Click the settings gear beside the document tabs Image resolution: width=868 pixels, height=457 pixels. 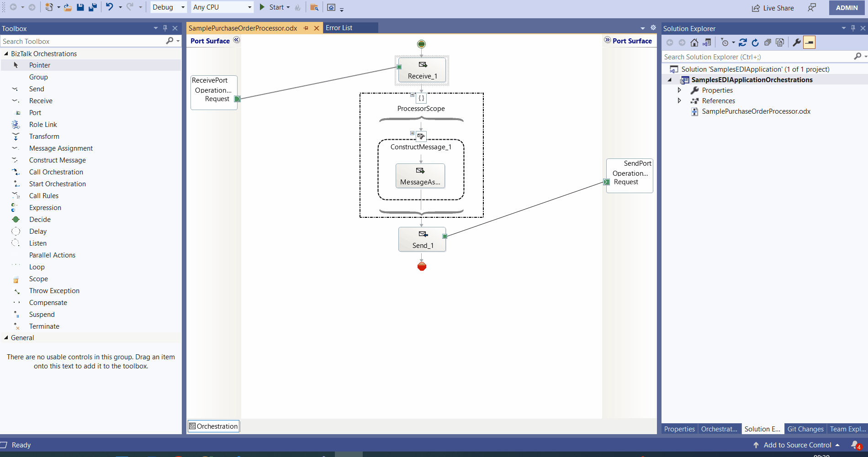point(653,28)
